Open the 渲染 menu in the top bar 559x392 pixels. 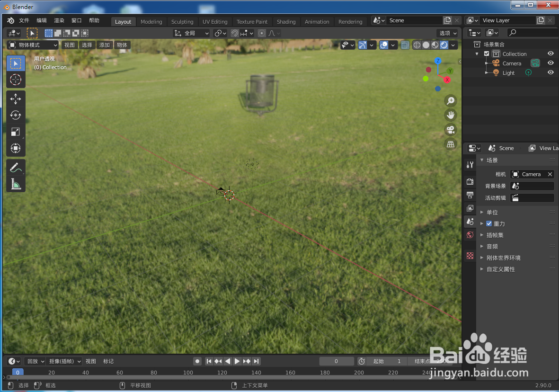click(x=59, y=20)
